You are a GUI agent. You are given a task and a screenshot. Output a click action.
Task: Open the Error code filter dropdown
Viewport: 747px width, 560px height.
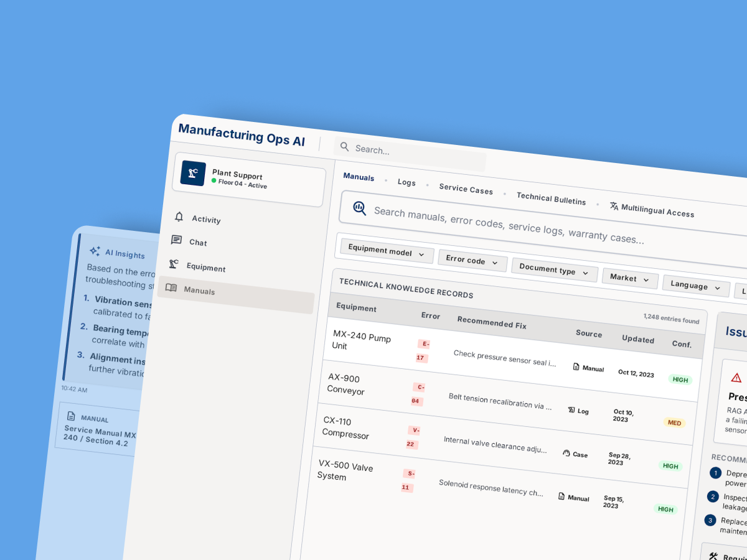[x=472, y=261]
